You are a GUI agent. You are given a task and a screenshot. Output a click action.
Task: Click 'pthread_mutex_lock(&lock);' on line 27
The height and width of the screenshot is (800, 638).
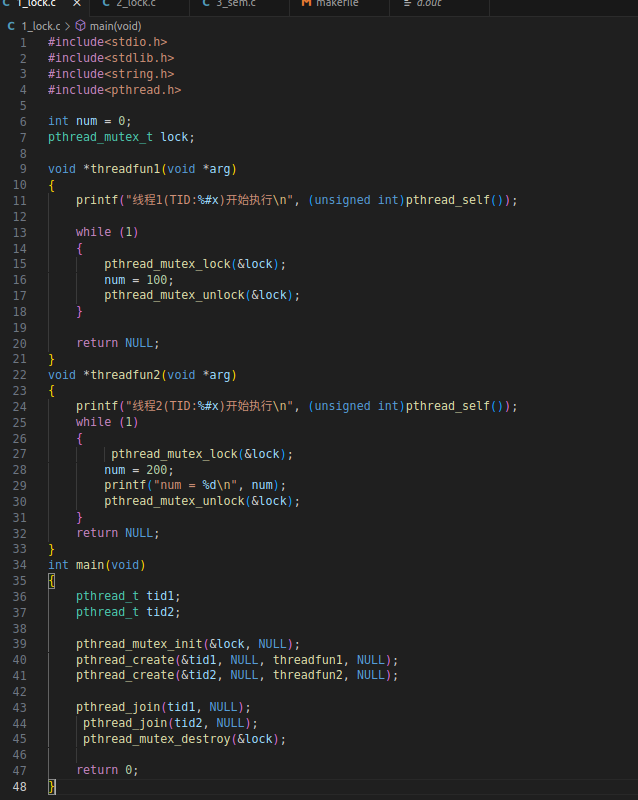coord(202,454)
